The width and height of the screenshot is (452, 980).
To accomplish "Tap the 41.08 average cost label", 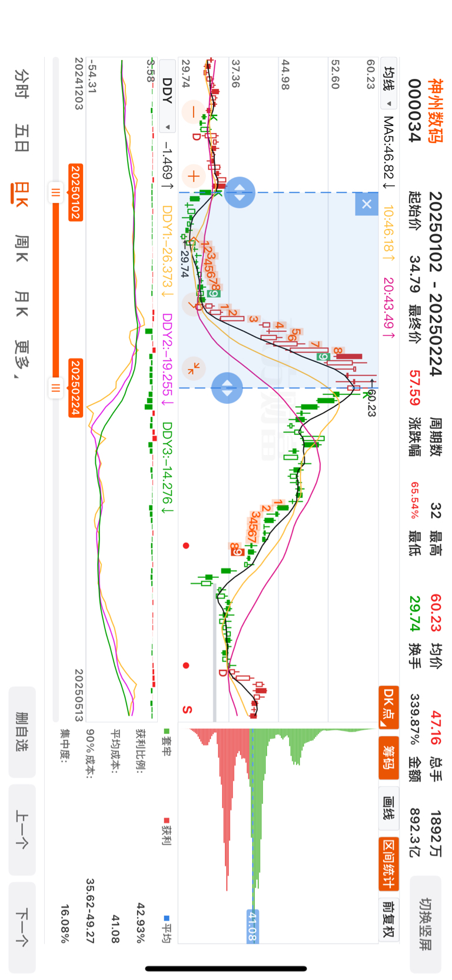I will click(x=252, y=926).
